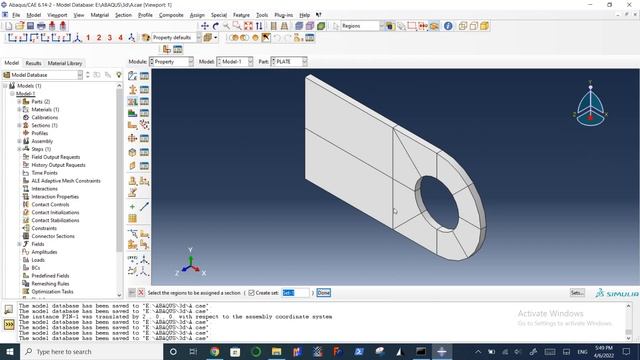Open the Section Assignment Manager icon
Image resolution: width=640 pixels, height=360 pixels.
(144, 101)
